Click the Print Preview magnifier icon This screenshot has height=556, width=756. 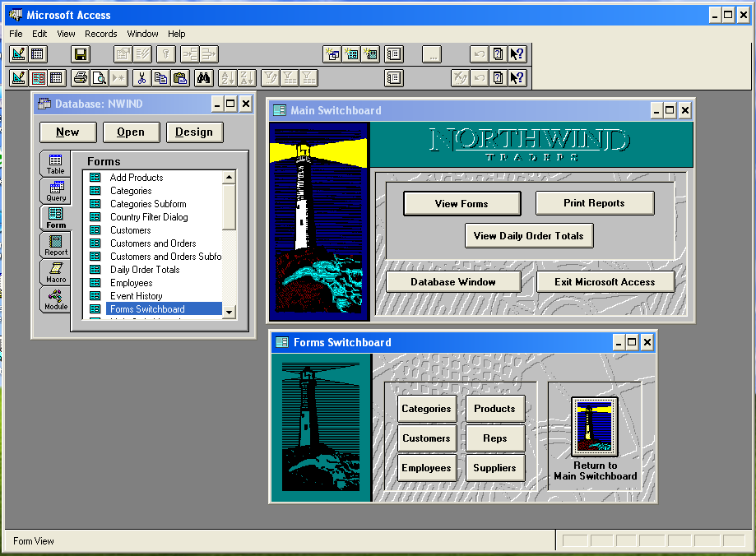click(x=100, y=77)
